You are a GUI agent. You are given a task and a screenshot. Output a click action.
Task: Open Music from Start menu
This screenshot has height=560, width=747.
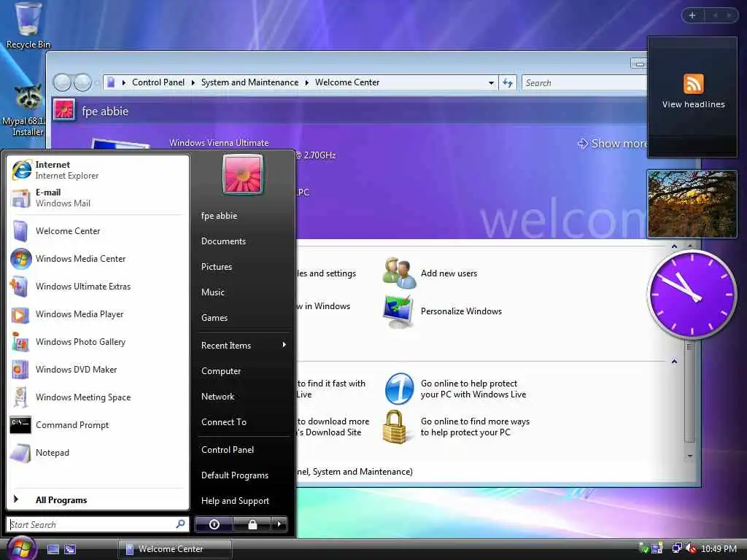click(x=244, y=292)
